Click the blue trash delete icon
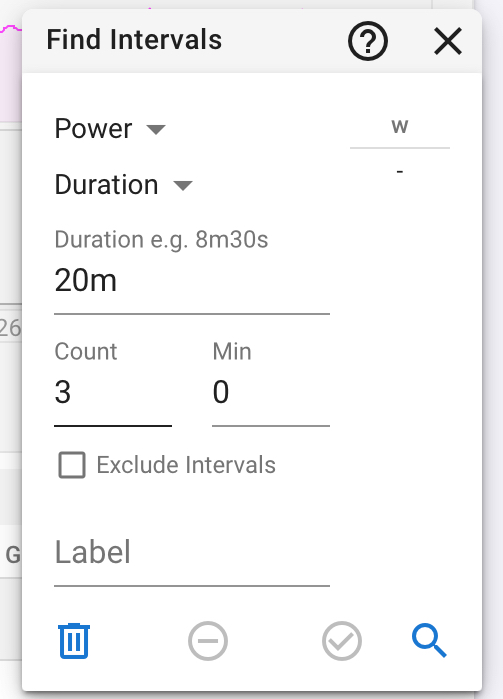Image resolution: width=503 pixels, height=699 pixels. click(74, 641)
